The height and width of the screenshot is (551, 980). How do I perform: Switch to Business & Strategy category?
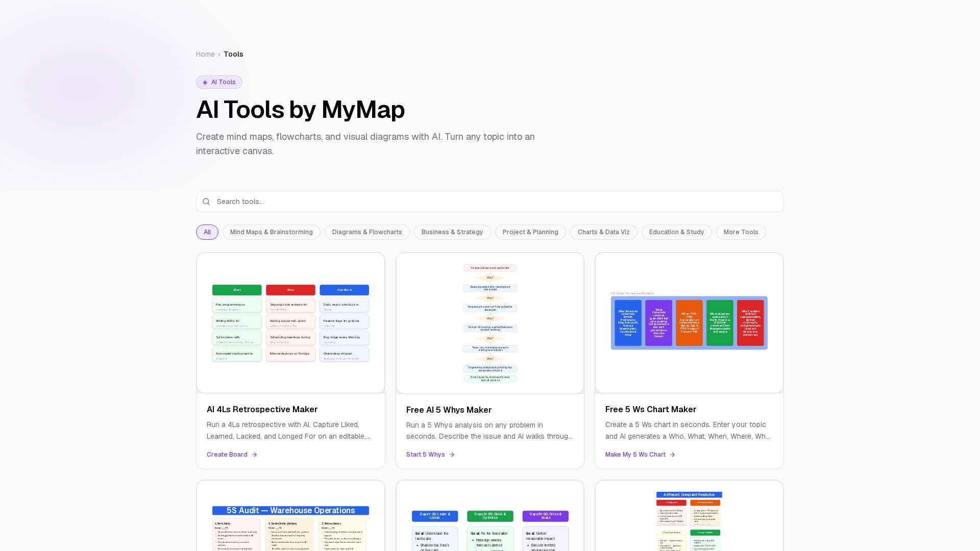click(x=452, y=232)
